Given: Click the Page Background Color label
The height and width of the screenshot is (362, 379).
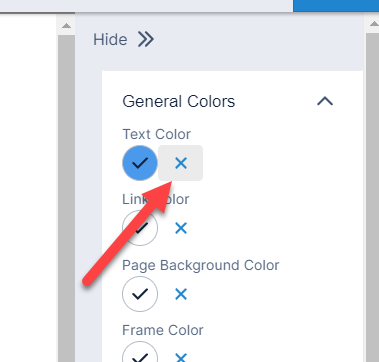Looking at the screenshot, I should [x=201, y=265].
